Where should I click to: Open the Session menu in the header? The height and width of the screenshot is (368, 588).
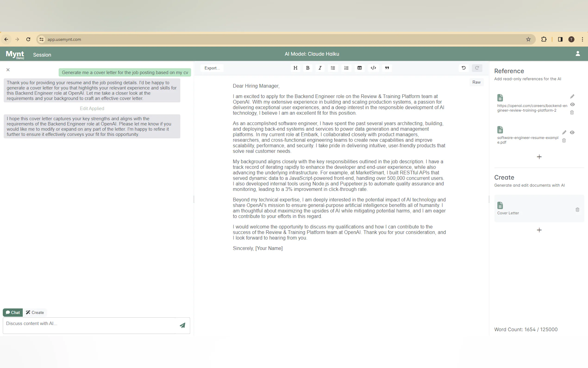pos(42,55)
